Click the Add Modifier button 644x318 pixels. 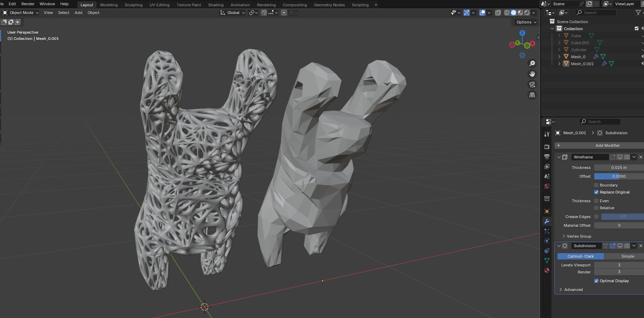(607, 146)
